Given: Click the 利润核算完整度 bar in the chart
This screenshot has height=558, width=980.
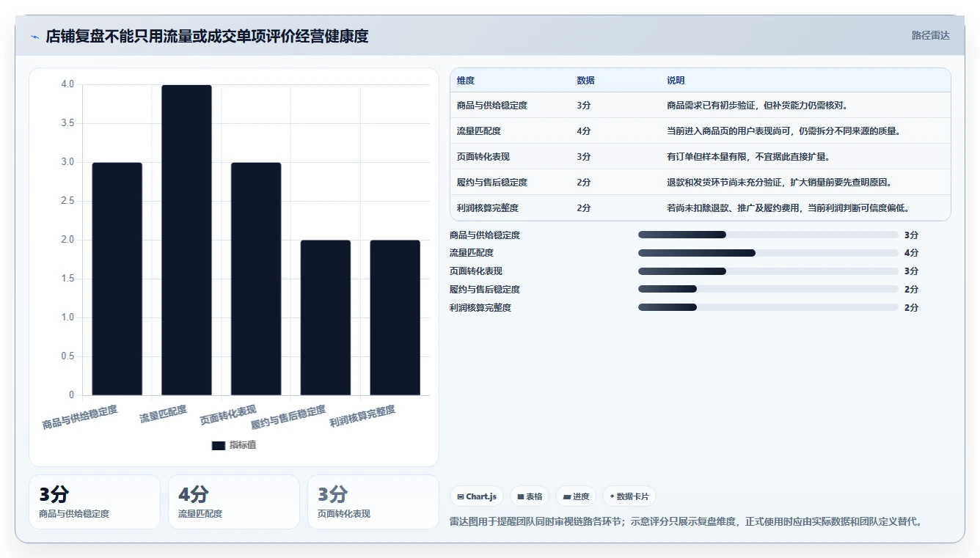Looking at the screenshot, I should coord(395,318).
